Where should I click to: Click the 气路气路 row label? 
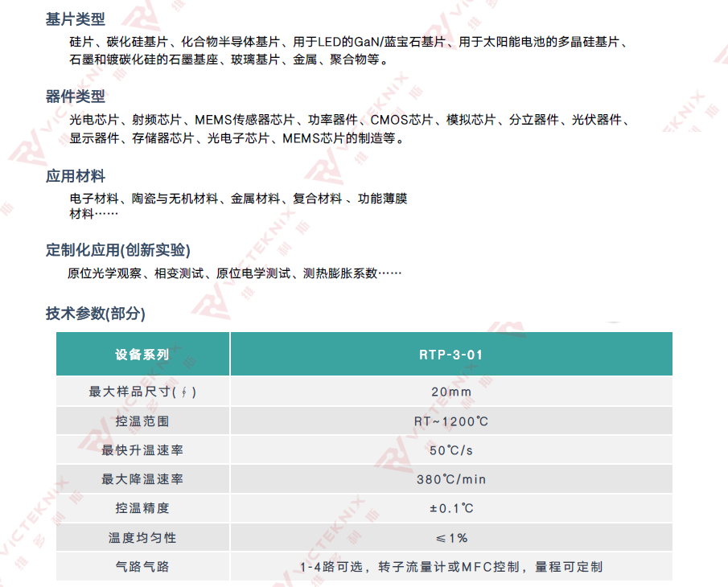[x=142, y=567]
